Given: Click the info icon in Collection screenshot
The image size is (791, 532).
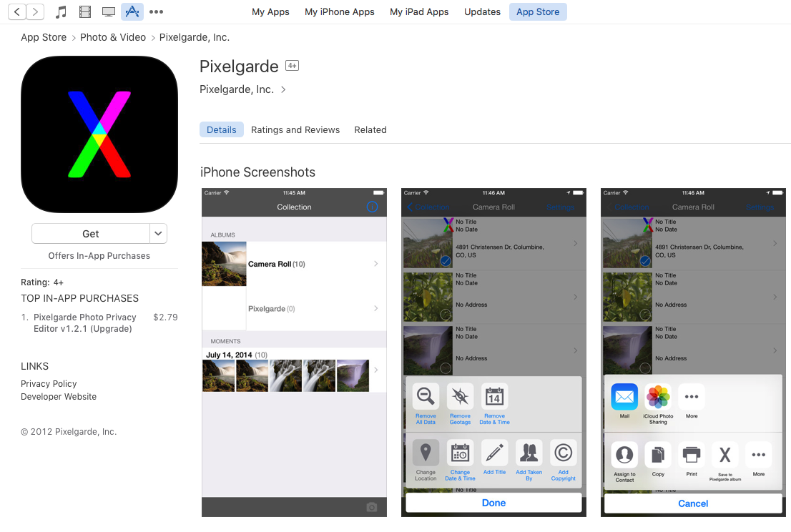Looking at the screenshot, I should [372, 207].
